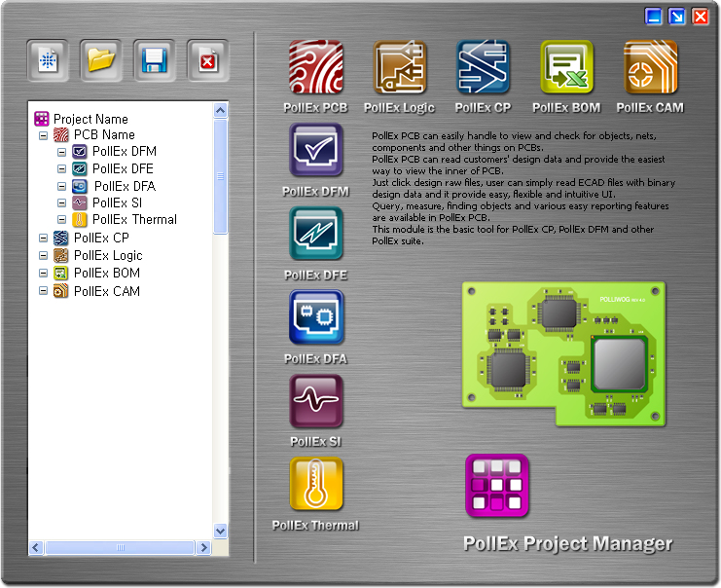721x588 pixels.
Task: Launch the PollEx DFM module icon
Action: pyautogui.click(x=316, y=150)
